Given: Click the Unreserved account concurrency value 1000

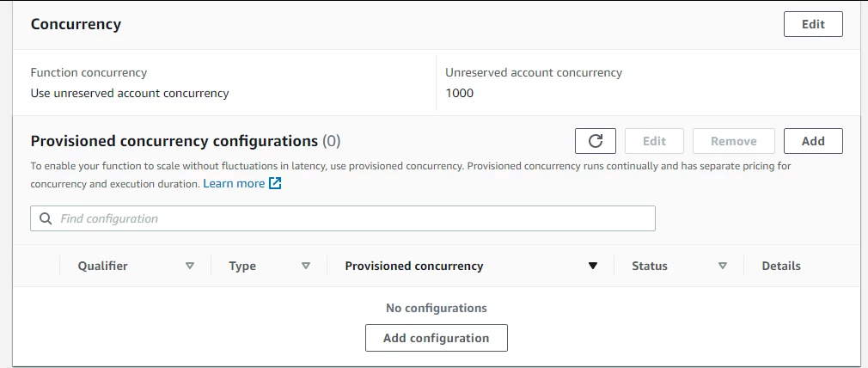Looking at the screenshot, I should (x=459, y=93).
